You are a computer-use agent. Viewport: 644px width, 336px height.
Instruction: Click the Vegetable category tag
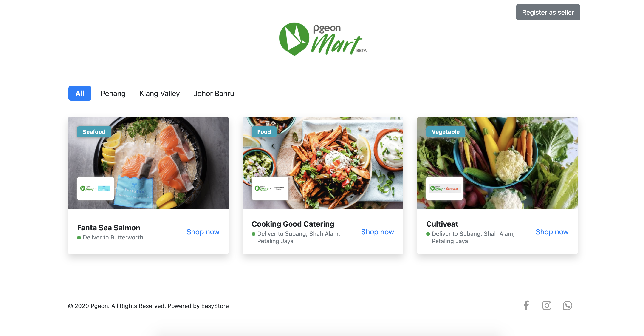446,132
